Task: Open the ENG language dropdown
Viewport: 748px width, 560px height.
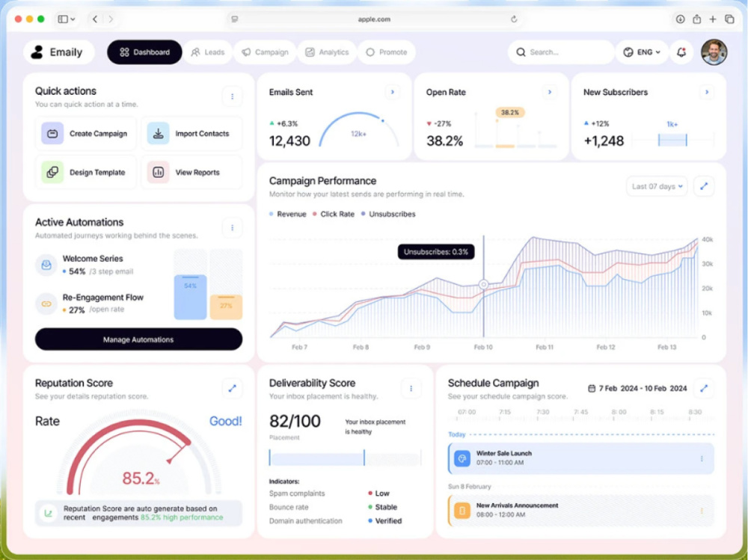Action: pos(642,52)
